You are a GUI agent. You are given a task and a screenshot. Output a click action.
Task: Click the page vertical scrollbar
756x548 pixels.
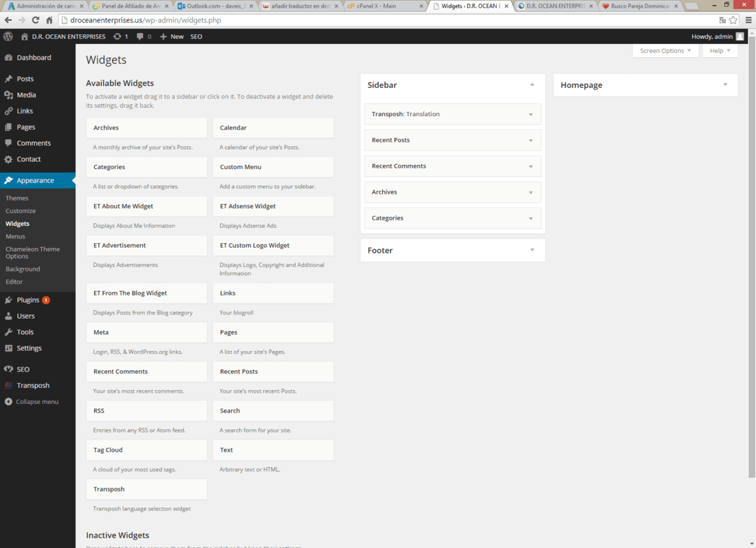[x=752, y=256]
